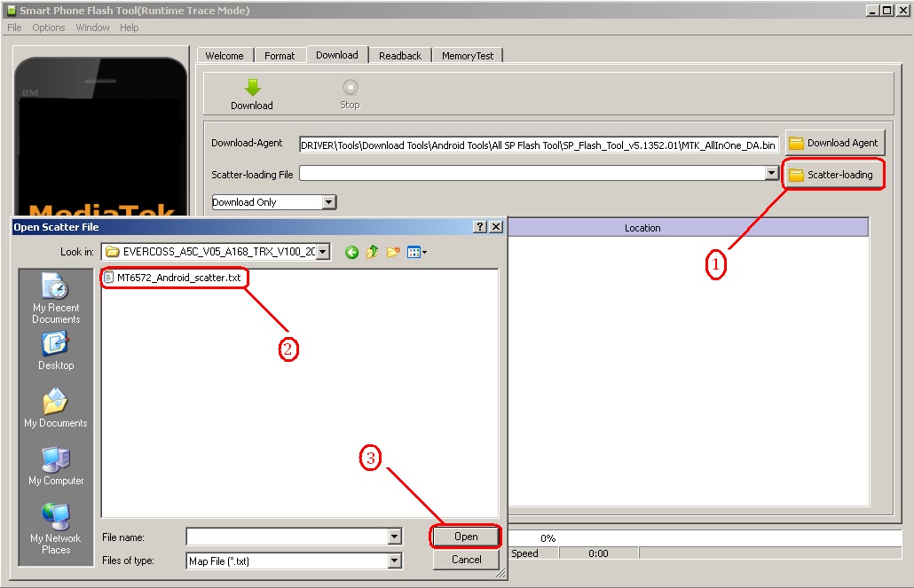This screenshot has height=588, width=914.
Task: Go to Desktop in places bar
Action: [56, 351]
